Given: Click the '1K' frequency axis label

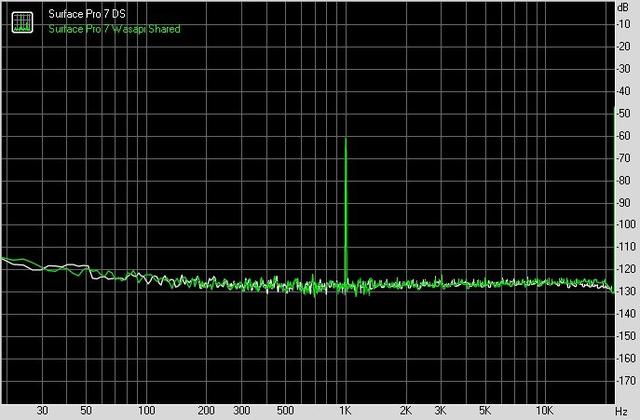Looking at the screenshot, I should [x=345, y=410].
